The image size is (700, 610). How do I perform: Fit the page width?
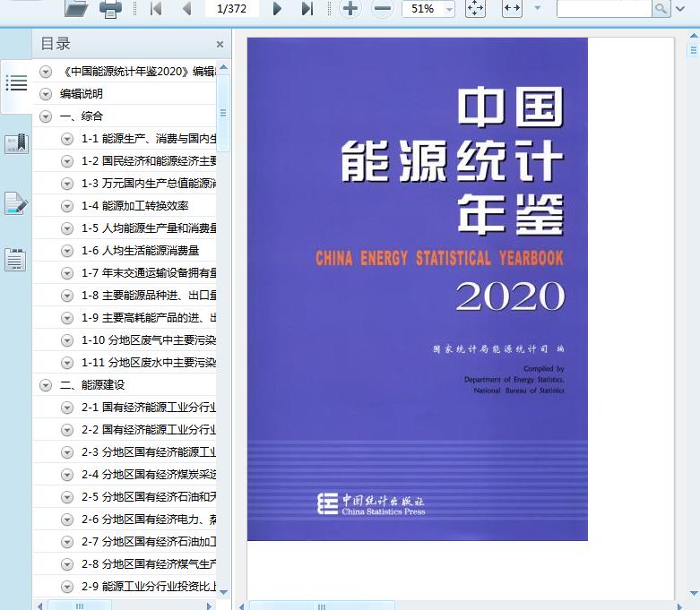tap(512, 8)
